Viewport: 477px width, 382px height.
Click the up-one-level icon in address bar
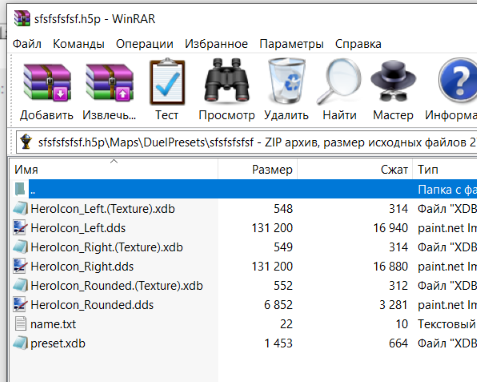26,142
